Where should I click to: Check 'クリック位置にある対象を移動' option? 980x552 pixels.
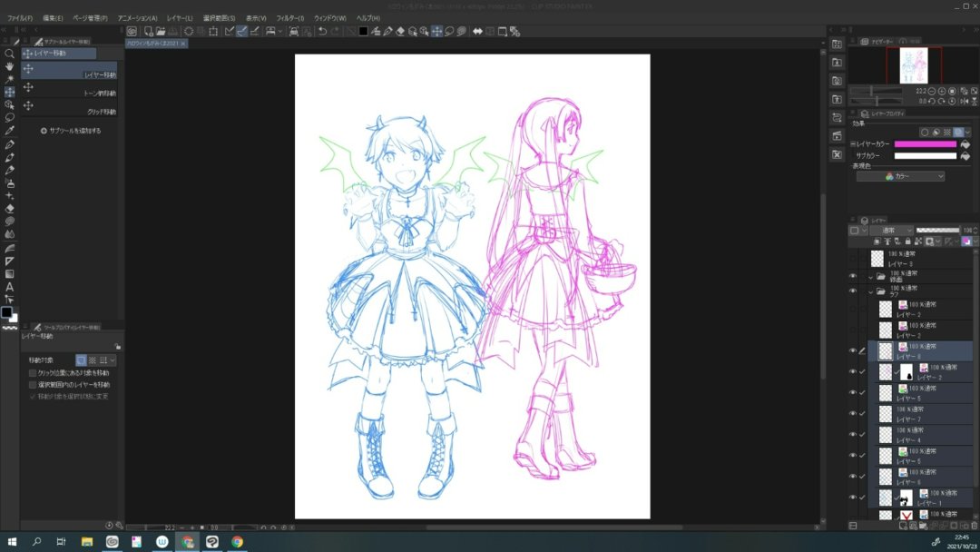point(33,372)
